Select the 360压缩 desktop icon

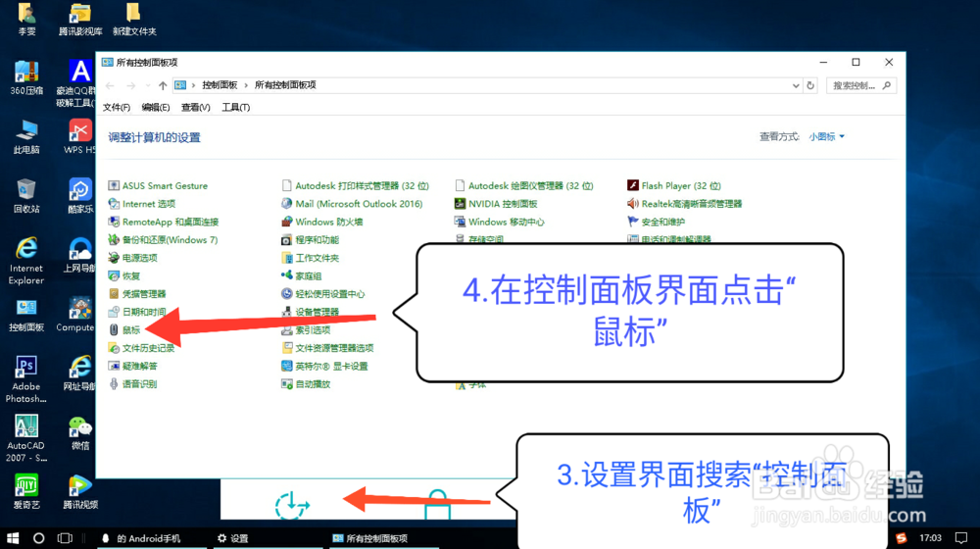point(26,77)
